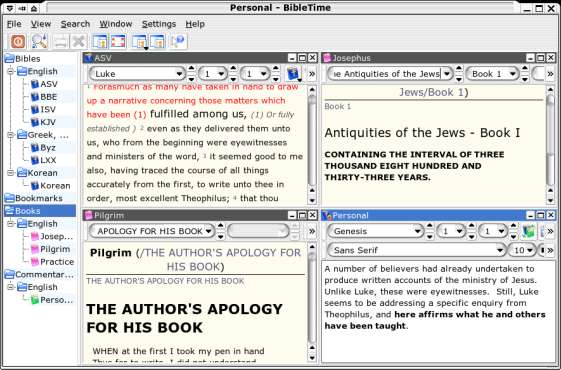Click the pink Pilgrim book icon in tree
This screenshot has height=370, width=561.
tap(35, 249)
